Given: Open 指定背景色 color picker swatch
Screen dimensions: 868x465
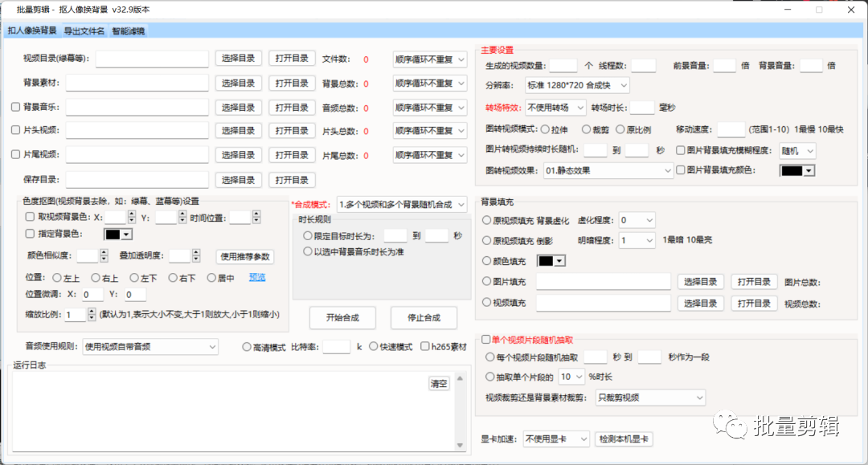Looking at the screenshot, I should point(118,235).
